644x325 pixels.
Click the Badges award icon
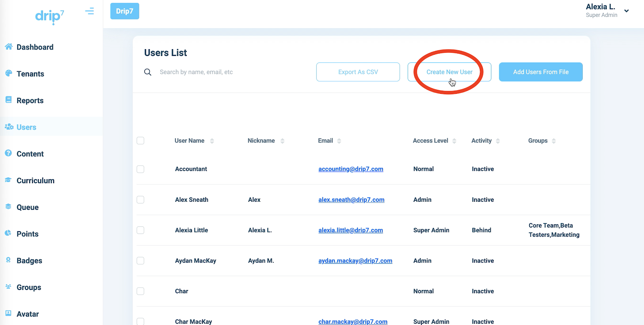[x=8, y=260]
